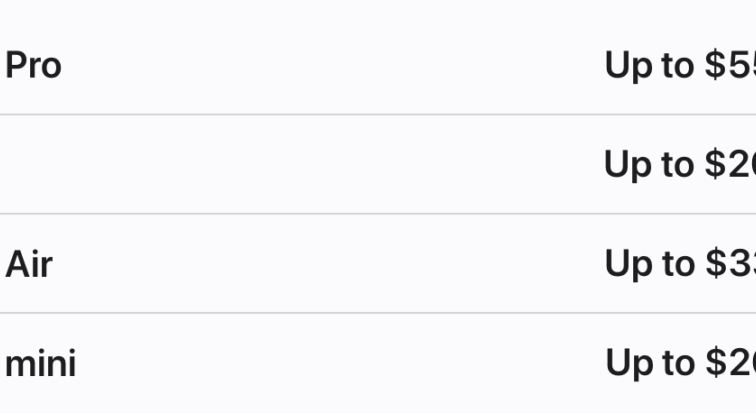Click the mini device label

point(40,363)
